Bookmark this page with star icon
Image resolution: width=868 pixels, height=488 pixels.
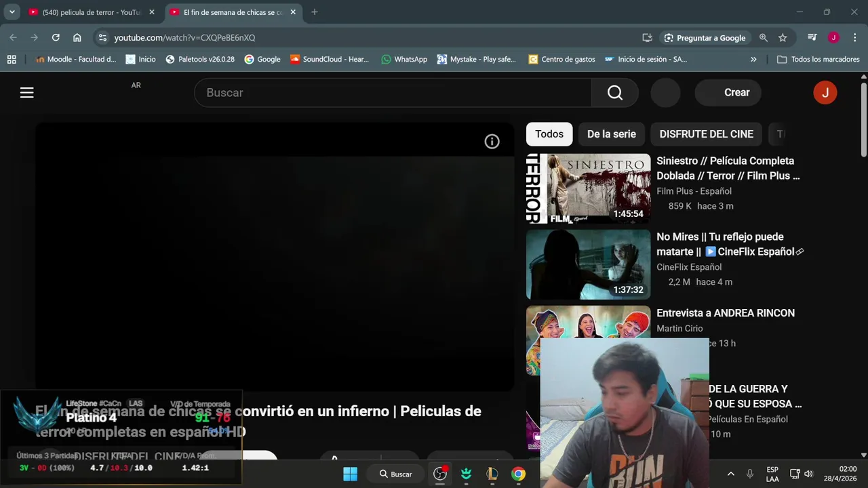(783, 38)
